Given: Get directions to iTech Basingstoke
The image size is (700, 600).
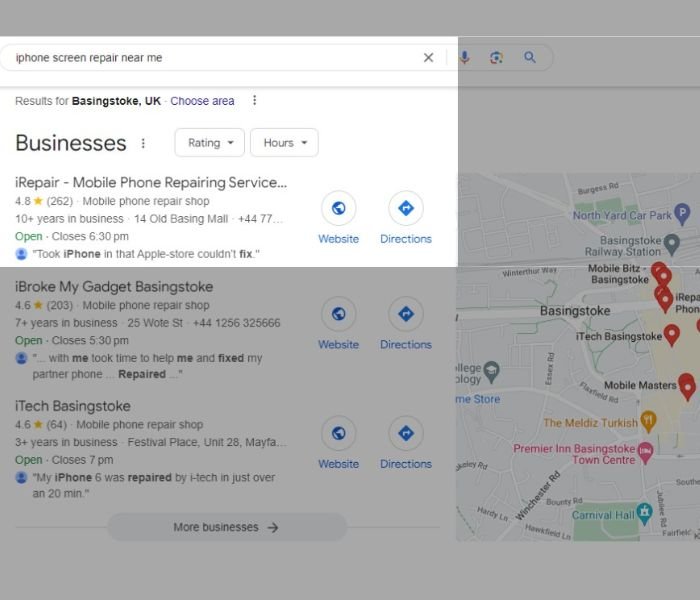Looking at the screenshot, I should tap(405, 434).
